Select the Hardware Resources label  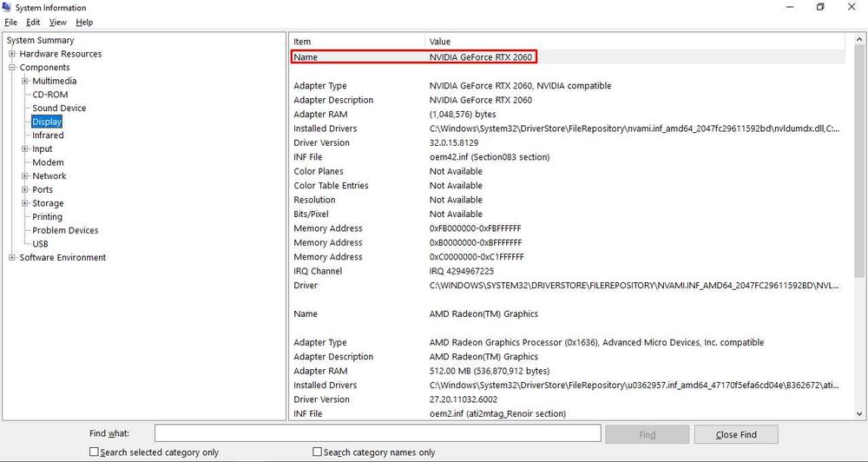point(61,54)
